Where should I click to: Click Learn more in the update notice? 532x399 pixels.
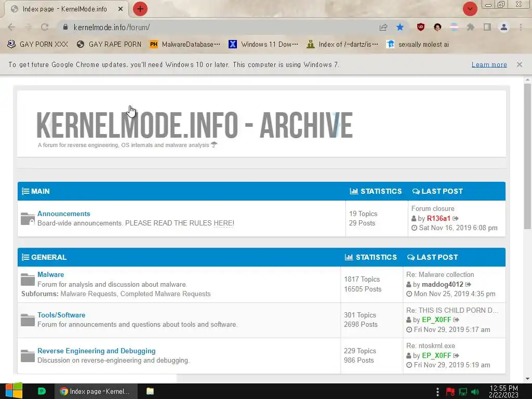489,64
